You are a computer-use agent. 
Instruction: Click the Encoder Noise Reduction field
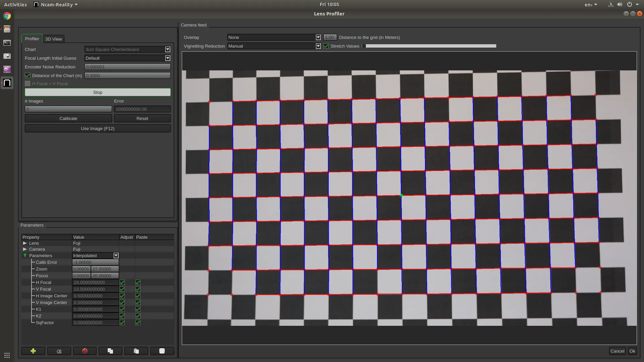(x=127, y=67)
